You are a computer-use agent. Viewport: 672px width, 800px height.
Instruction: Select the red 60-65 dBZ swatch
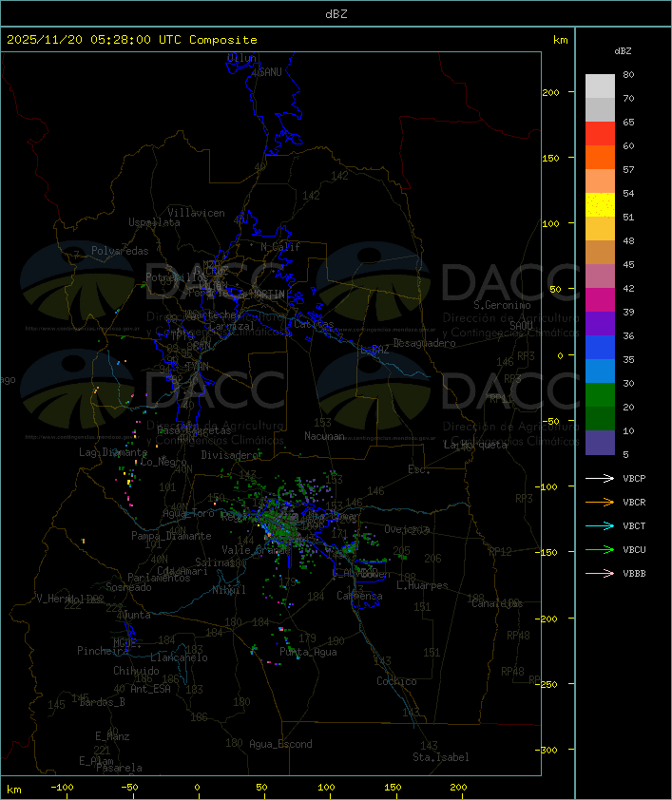pyautogui.click(x=600, y=134)
